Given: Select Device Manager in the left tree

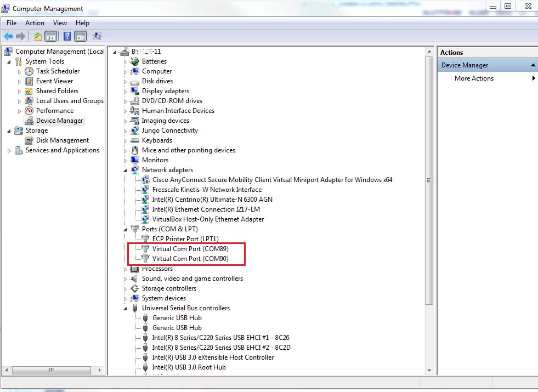Looking at the screenshot, I should [59, 121].
